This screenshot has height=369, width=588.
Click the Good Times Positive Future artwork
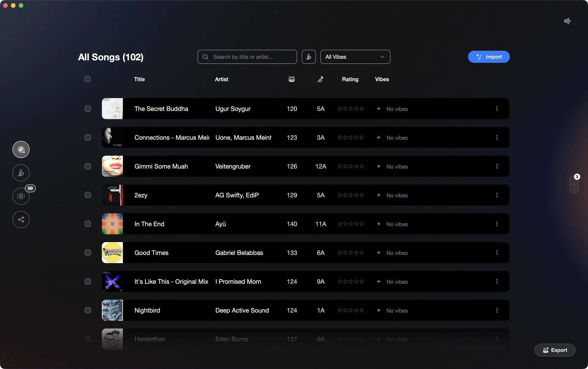pyautogui.click(x=112, y=253)
